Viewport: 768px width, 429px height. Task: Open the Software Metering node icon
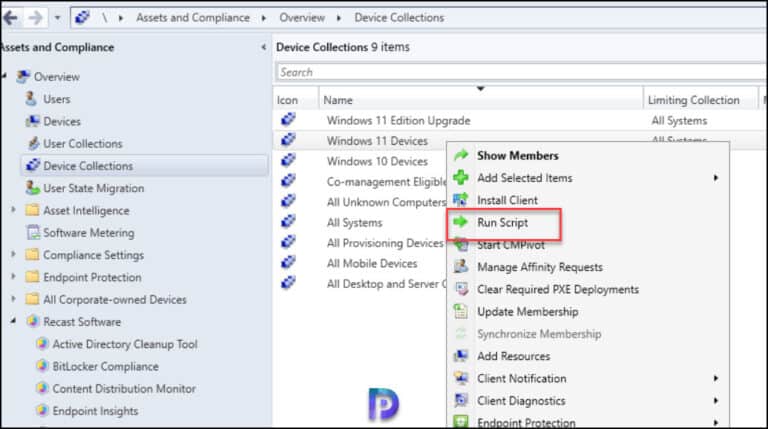[x=33, y=233]
